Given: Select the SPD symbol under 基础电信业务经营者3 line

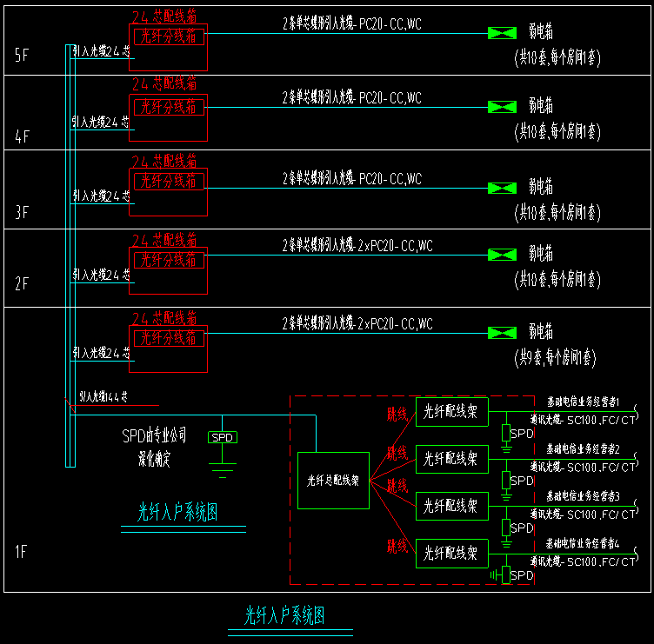Looking at the screenshot, I should pos(506,528).
